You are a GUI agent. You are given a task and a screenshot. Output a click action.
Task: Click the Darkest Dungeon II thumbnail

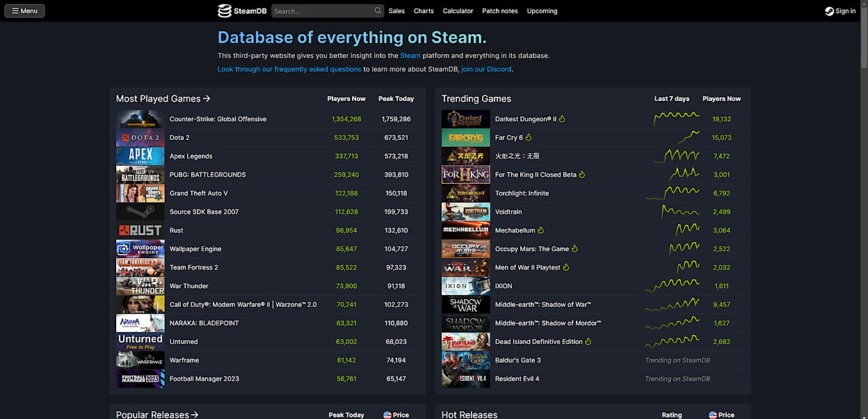pyautogui.click(x=466, y=119)
